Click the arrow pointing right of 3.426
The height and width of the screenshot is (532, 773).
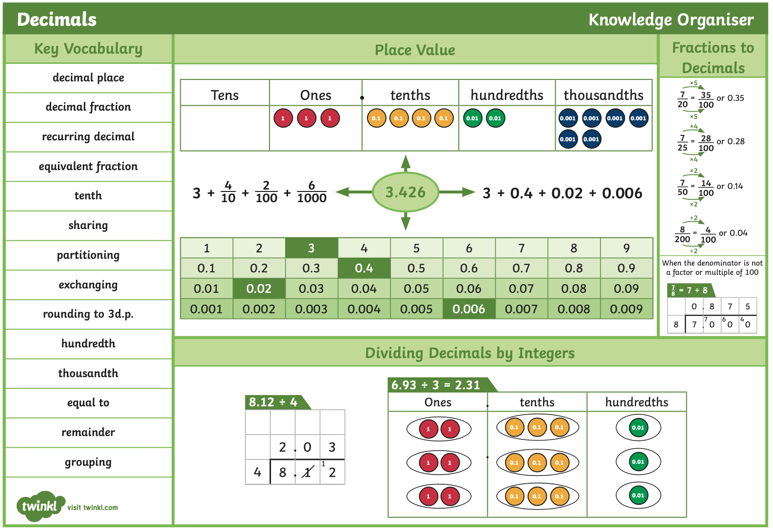coord(457,192)
